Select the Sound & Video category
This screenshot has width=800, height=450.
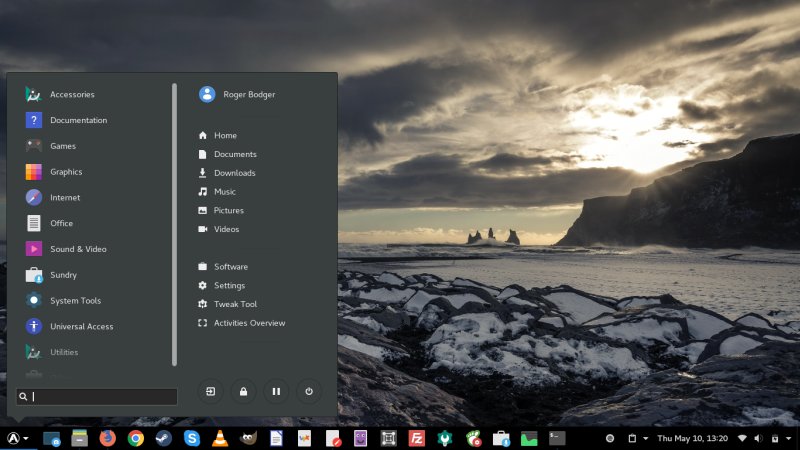click(78, 249)
